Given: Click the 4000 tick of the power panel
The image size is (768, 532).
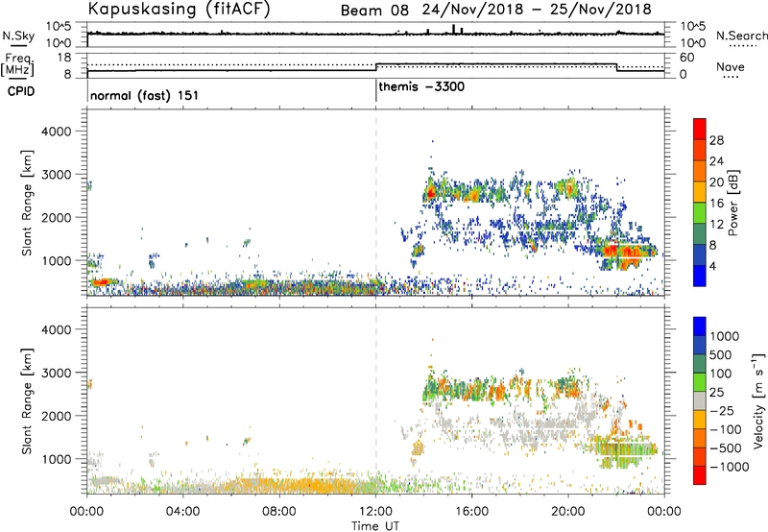Looking at the screenshot, I should tap(56, 132).
